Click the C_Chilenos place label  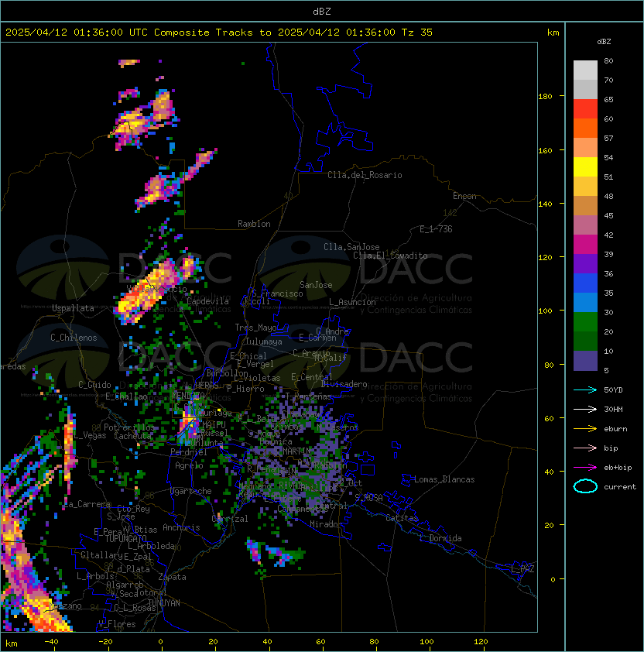tap(74, 338)
